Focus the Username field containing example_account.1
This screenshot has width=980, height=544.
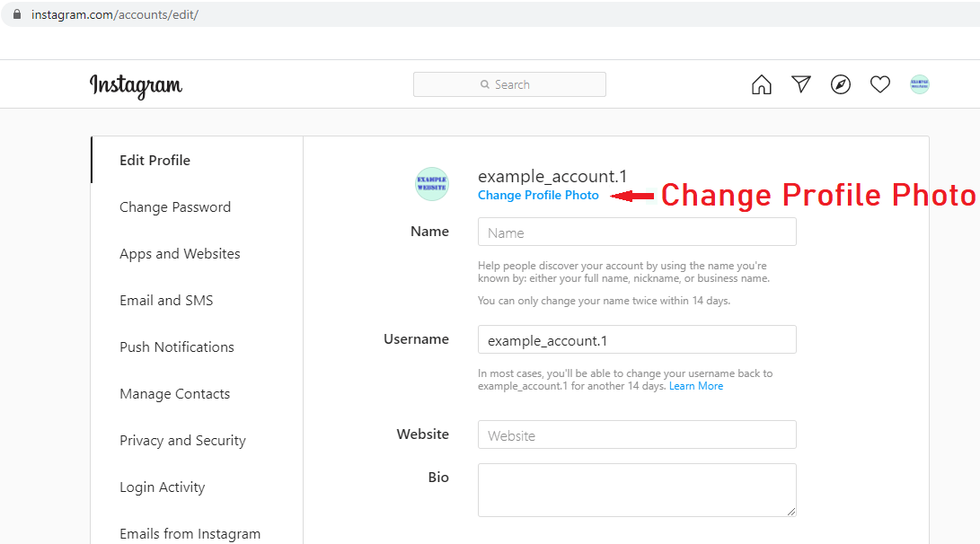coord(637,339)
